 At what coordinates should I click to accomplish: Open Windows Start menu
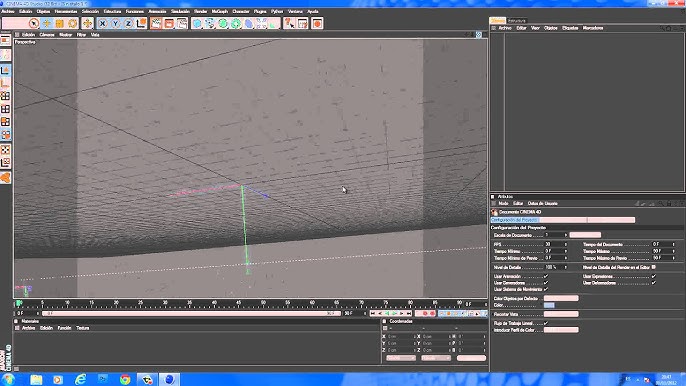coord(9,379)
